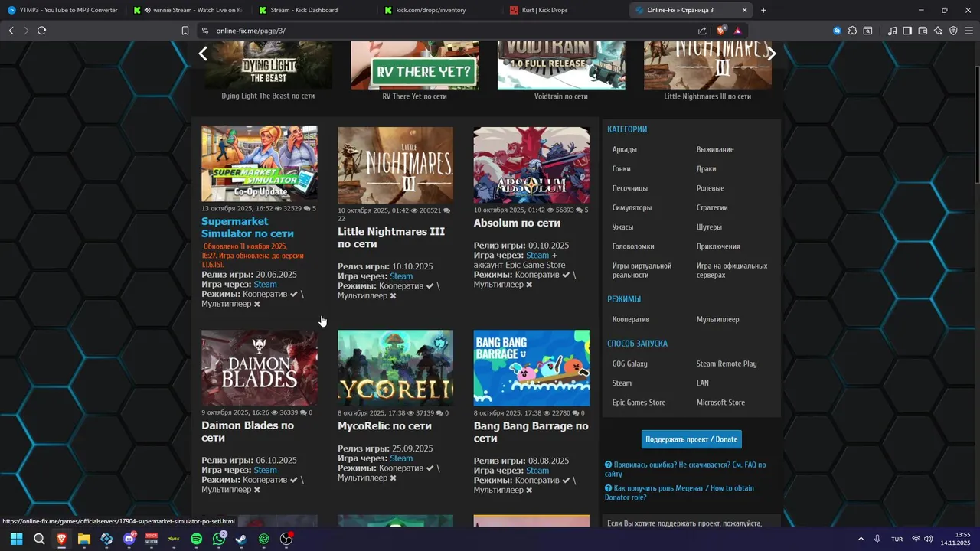Open Bang Bang Barrage по сети title
Viewport: 980px width, 551px height.
531,432
